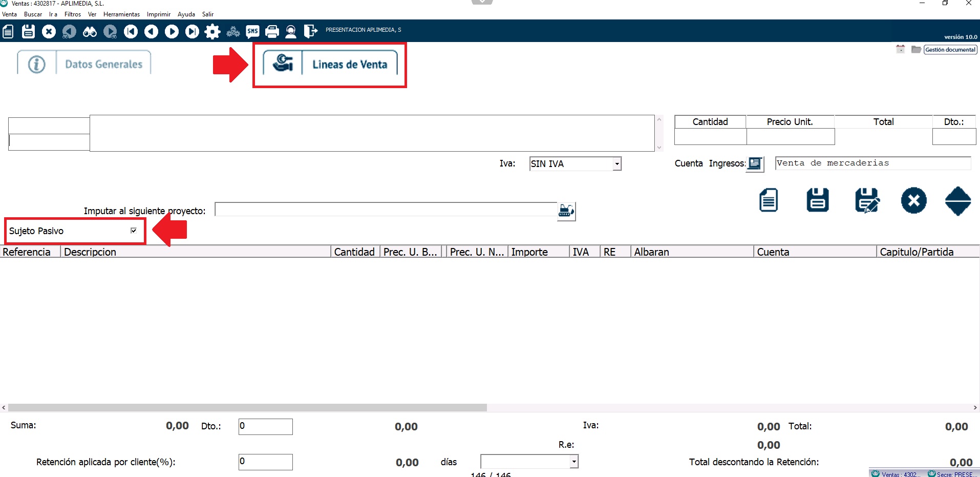980x477 pixels.
Task: Toggle the Sujeto Pasivo checkbox
Action: point(134,231)
